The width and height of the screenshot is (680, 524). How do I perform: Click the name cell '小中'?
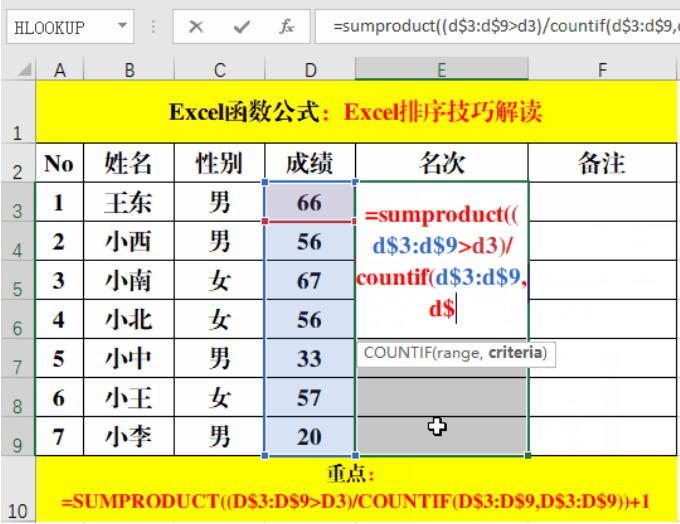[129, 358]
